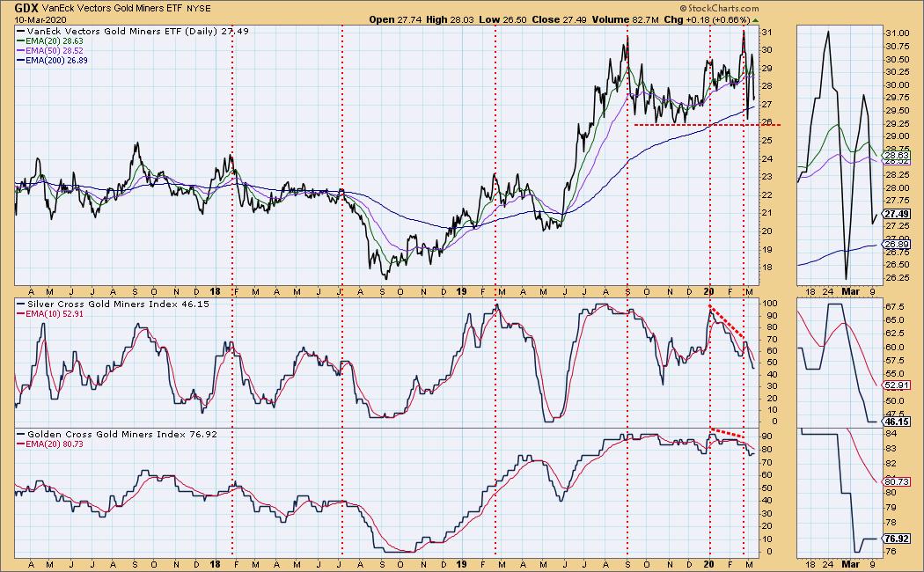Click the boxed 26.89 price tag

[x=897, y=244]
